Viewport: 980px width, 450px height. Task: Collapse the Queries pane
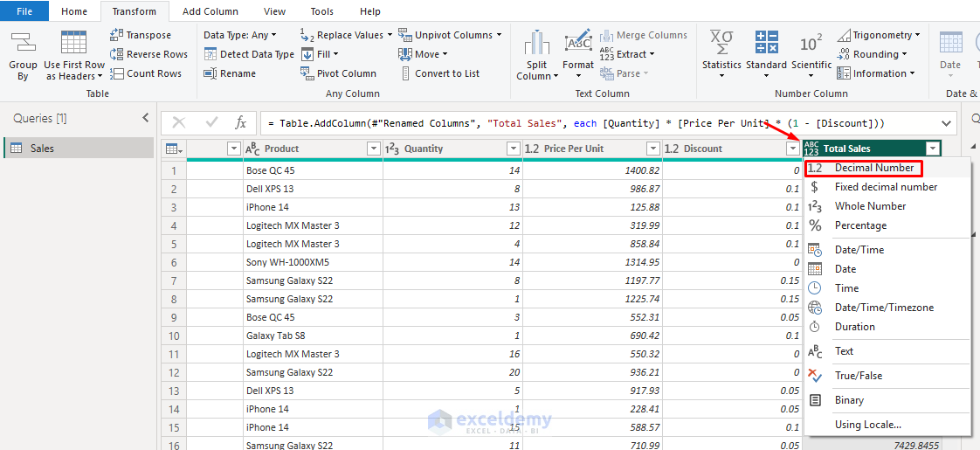(146, 117)
